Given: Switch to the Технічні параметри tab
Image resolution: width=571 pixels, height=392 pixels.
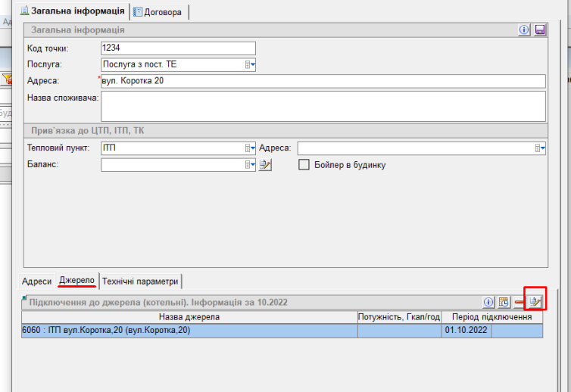Looking at the screenshot, I should click(140, 281).
